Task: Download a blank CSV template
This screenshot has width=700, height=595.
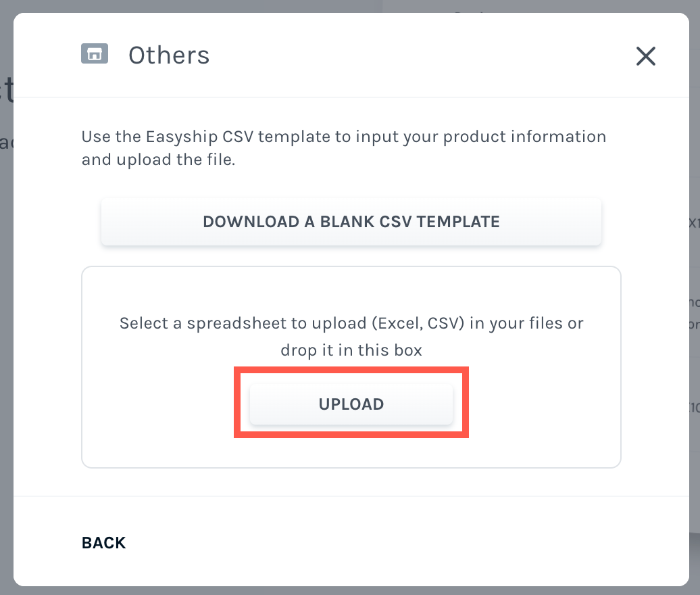Action: tap(351, 222)
